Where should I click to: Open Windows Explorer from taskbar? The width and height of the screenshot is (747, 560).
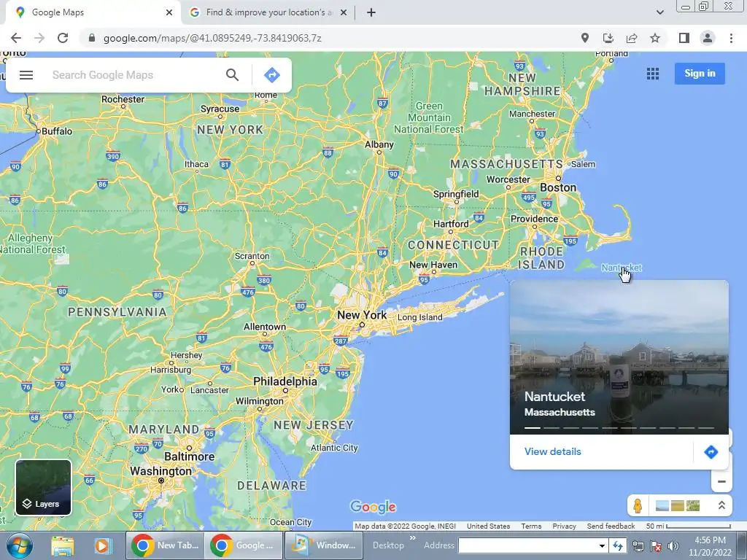pyautogui.click(x=63, y=545)
